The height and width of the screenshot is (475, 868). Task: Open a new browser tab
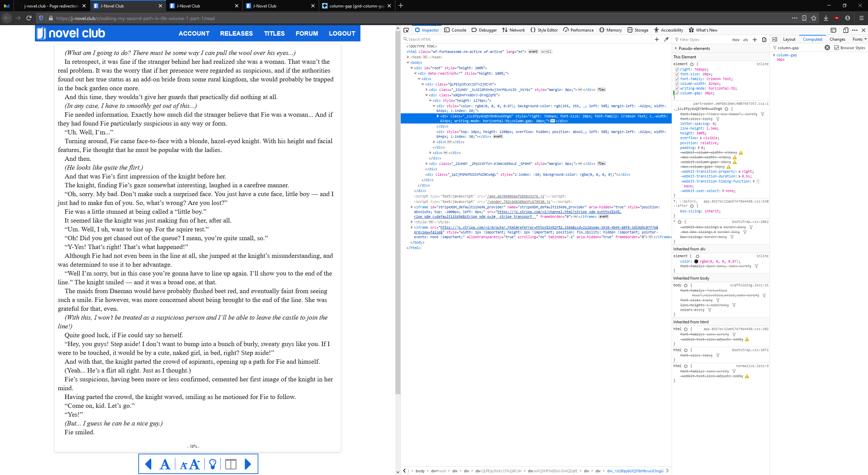point(401,6)
